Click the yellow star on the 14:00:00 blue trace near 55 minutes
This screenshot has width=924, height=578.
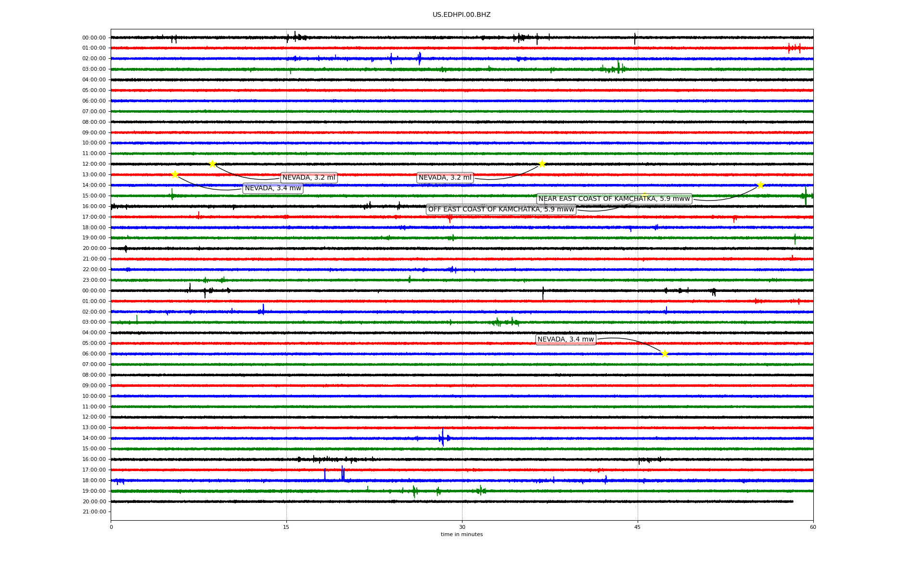click(x=760, y=185)
